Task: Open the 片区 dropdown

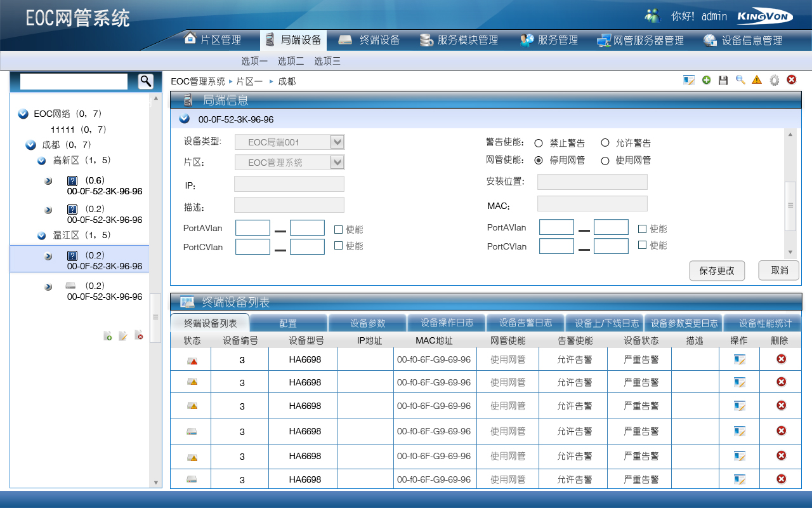Action: point(290,163)
